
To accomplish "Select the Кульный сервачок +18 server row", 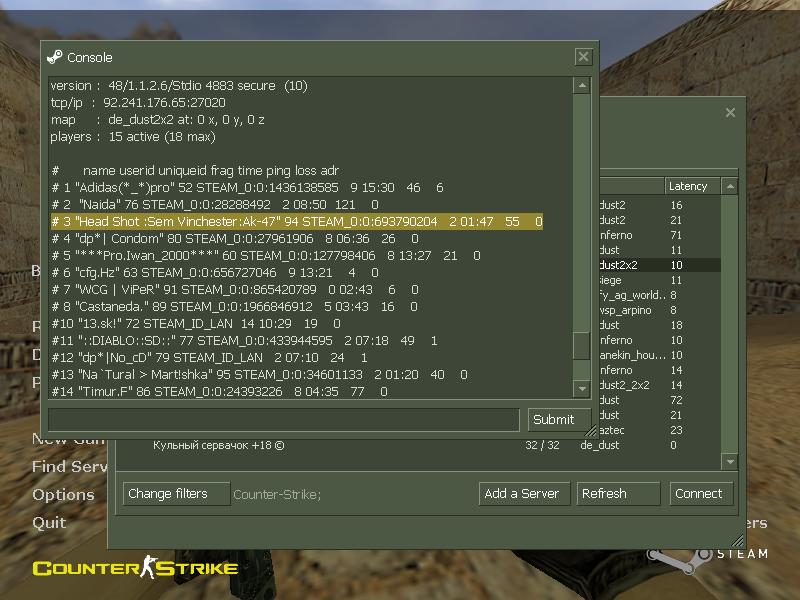I will pyautogui.click(x=418, y=445).
